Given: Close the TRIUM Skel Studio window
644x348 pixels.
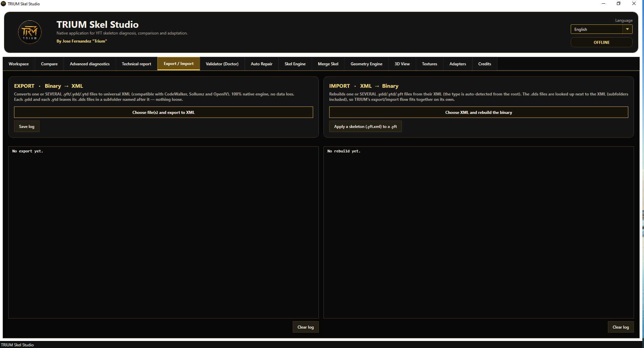Looking at the screenshot, I should click(x=634, y=4).
